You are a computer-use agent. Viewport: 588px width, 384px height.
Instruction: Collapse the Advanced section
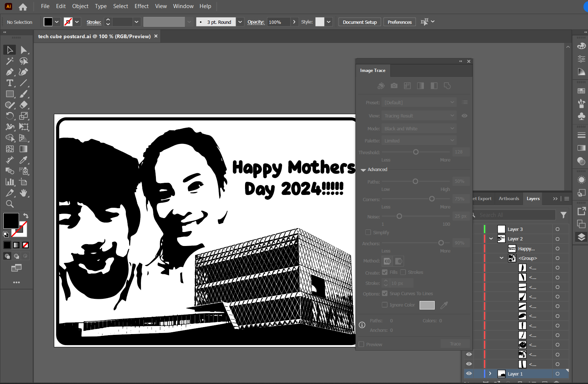(x=364, y=170)
